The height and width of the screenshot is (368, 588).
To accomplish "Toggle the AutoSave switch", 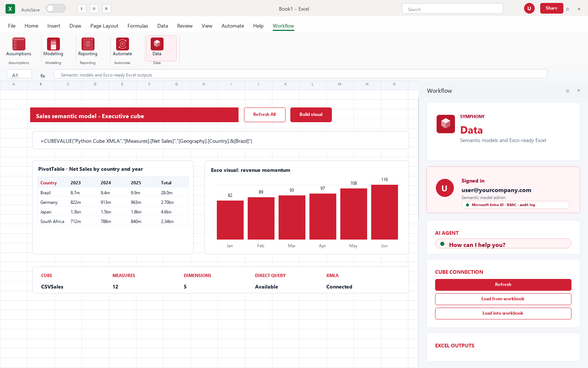I will tap(56, 8).
